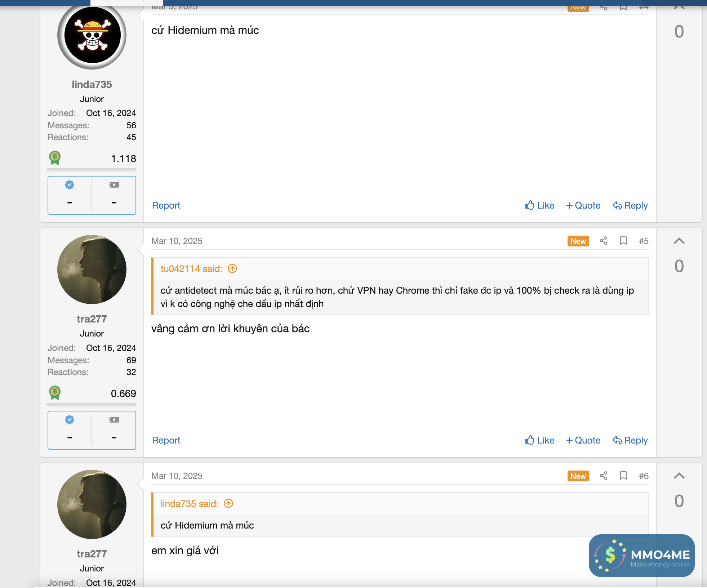
Task: Open the tra277 username profile link
Action: pyautogui.click(x=92, y=319)
